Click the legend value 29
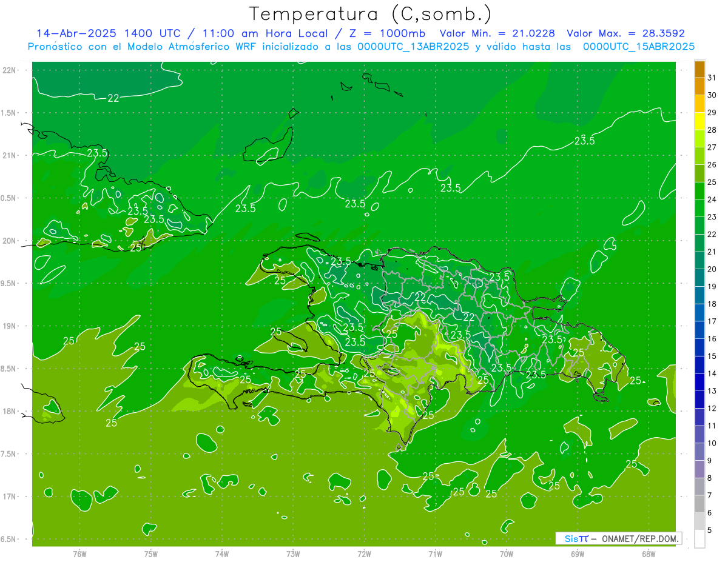The width and height of the screenshot is (728, 562). click(x=712, y=113)
